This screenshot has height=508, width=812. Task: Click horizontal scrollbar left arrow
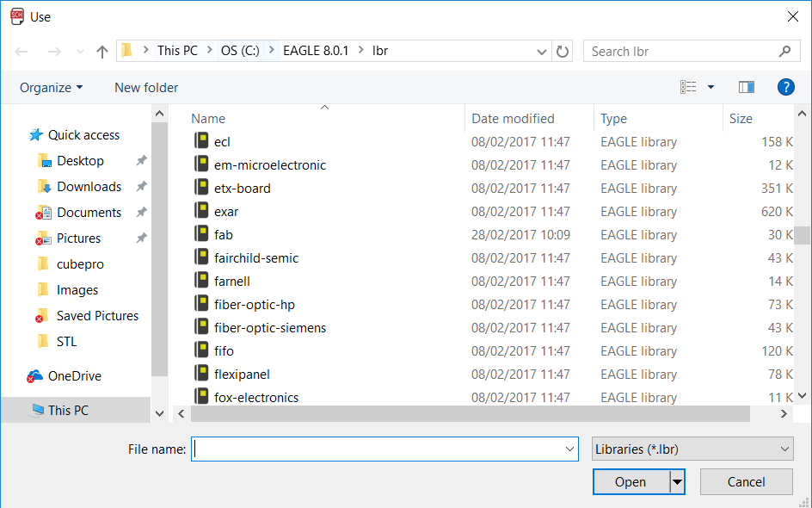[x=181, y=413]
